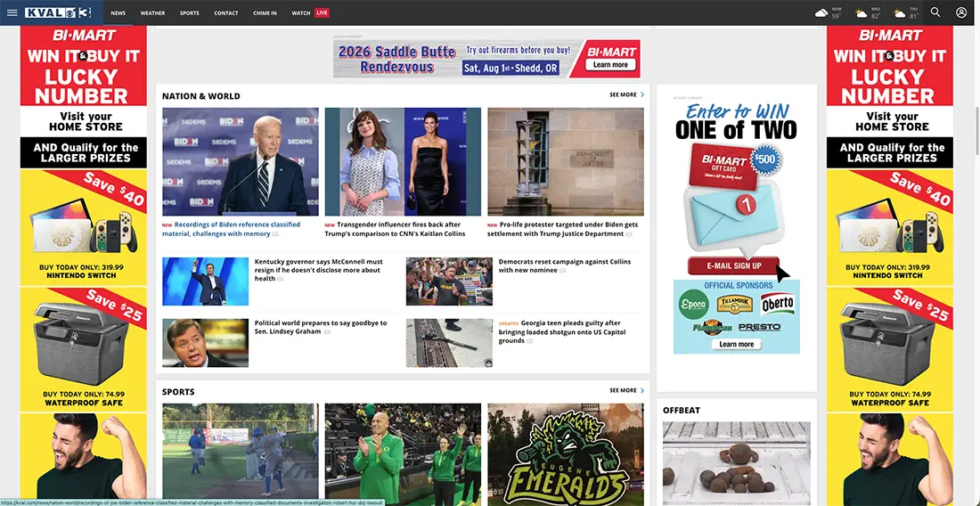Viewport: 980px width, 506px height.
Task: Click Learn more under Official Sponsors
Action: [x=736, y=344]
